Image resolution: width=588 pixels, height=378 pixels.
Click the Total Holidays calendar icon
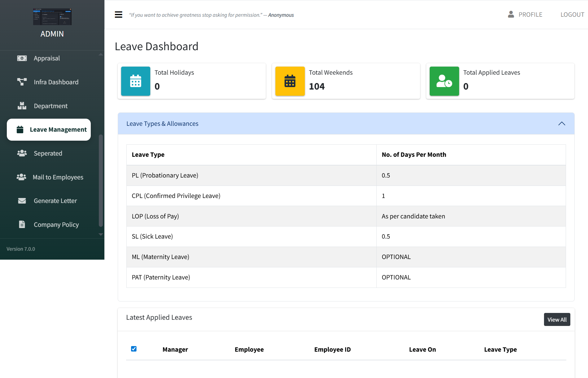click(135, 81)
